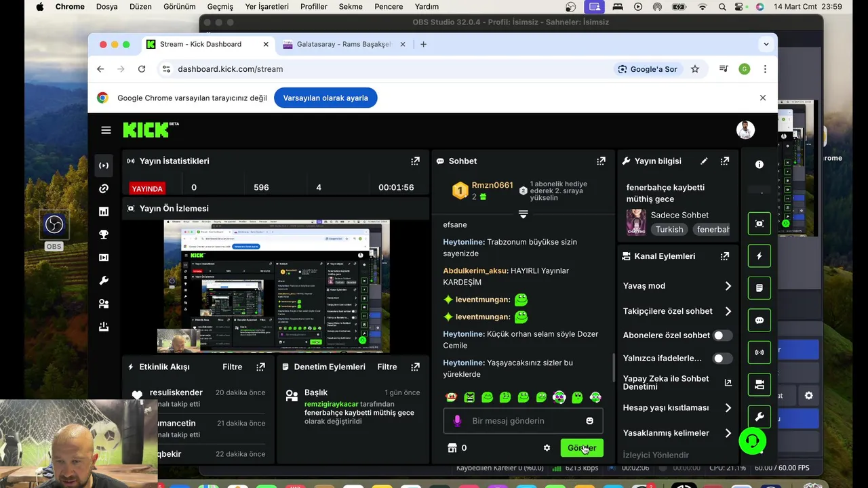868x488 pixels.
Task: Bookmark this page with the star icon
Action: (x=695, y=69)
